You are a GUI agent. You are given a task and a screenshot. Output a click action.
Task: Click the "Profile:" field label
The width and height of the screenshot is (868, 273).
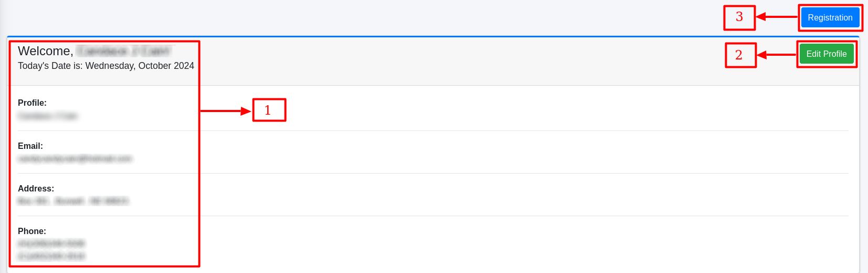(32, 103)
